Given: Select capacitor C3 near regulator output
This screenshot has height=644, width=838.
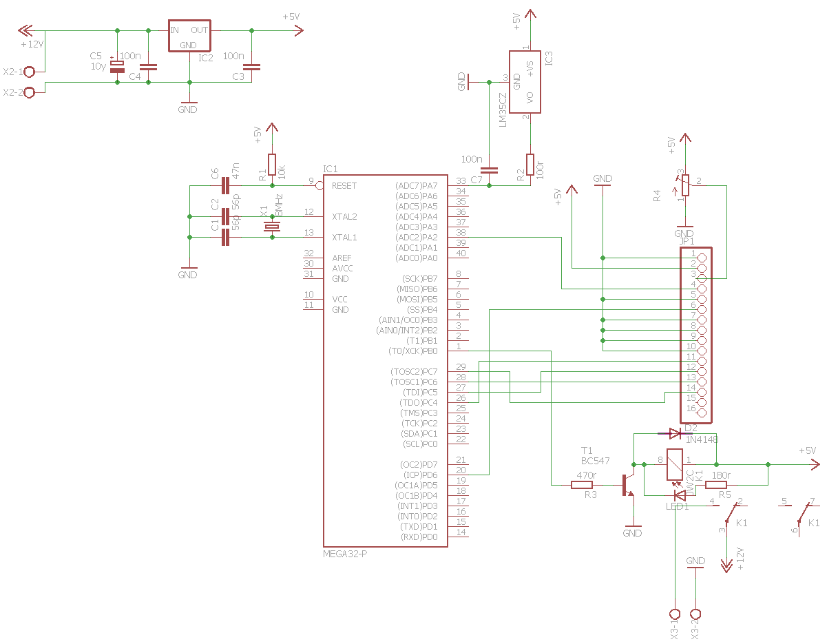Looking at the screenshot, I should tap(251, 67).
